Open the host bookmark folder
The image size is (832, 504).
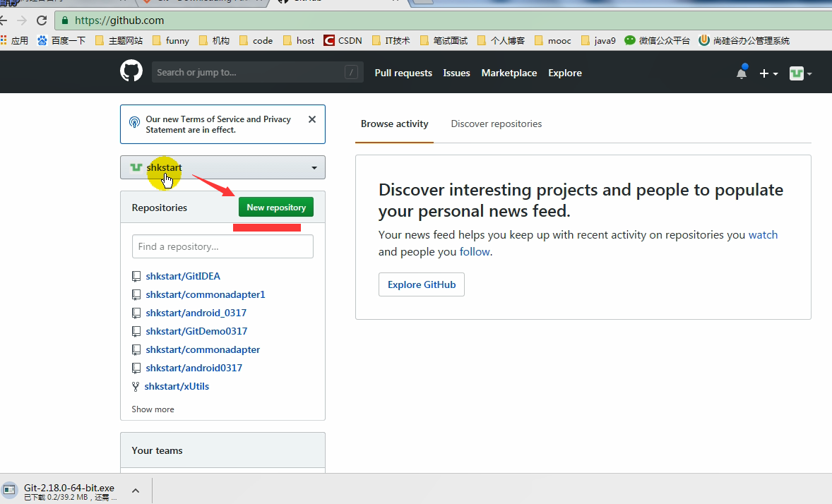[x=299, y=40]
